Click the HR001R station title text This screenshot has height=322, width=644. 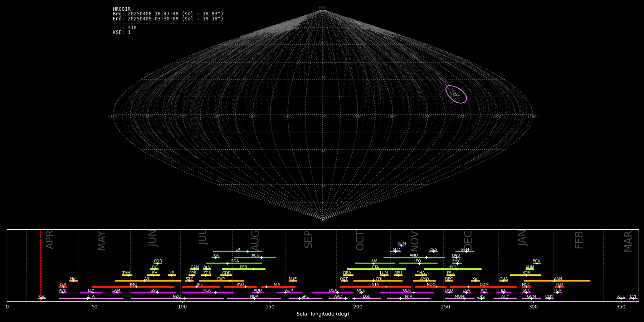pyautogui.click(x=122, y=9)
